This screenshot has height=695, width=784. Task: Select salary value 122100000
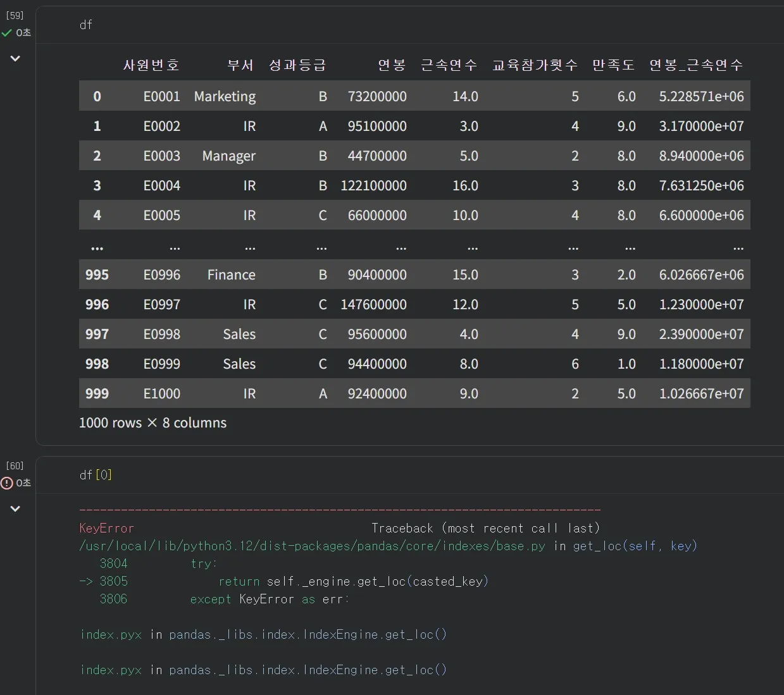(x=373, y=185)
